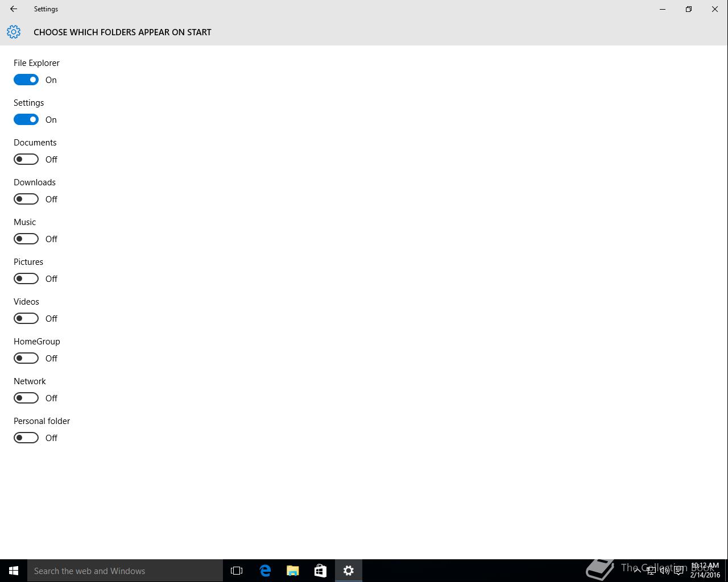The height and width of the screenshot is (582, 728).
Task: Click the Settings gear icon in header
Action: (14, 32)
